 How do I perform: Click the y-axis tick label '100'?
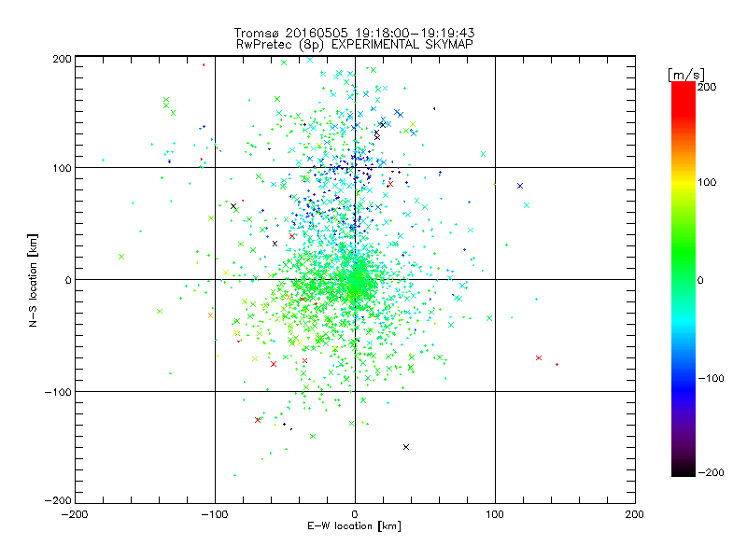[62, 168]
